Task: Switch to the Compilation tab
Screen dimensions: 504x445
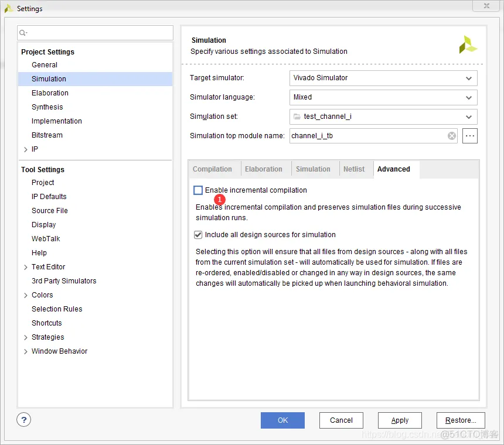Action: (x=212, y=169)
